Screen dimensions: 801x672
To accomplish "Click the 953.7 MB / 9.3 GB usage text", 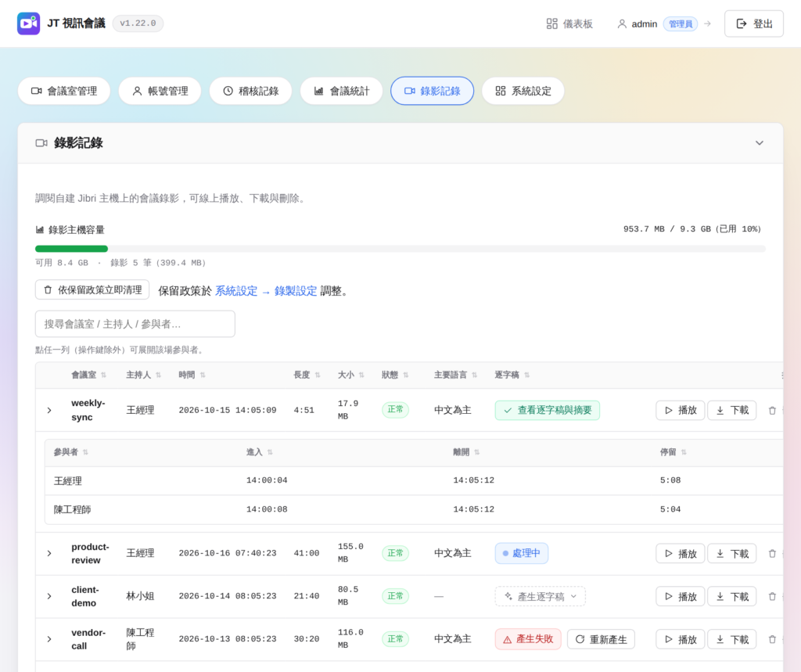I will (x=692, y=229).
